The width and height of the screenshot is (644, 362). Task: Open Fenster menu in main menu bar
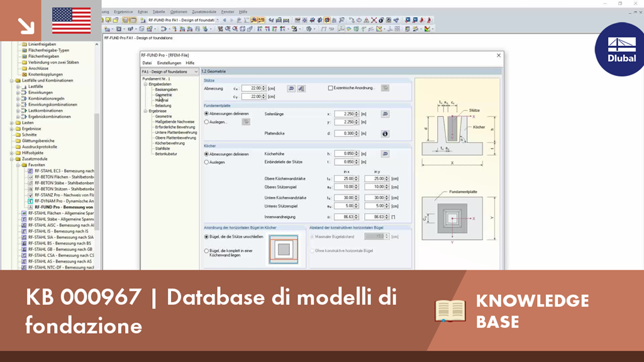[x=228, y=12]
